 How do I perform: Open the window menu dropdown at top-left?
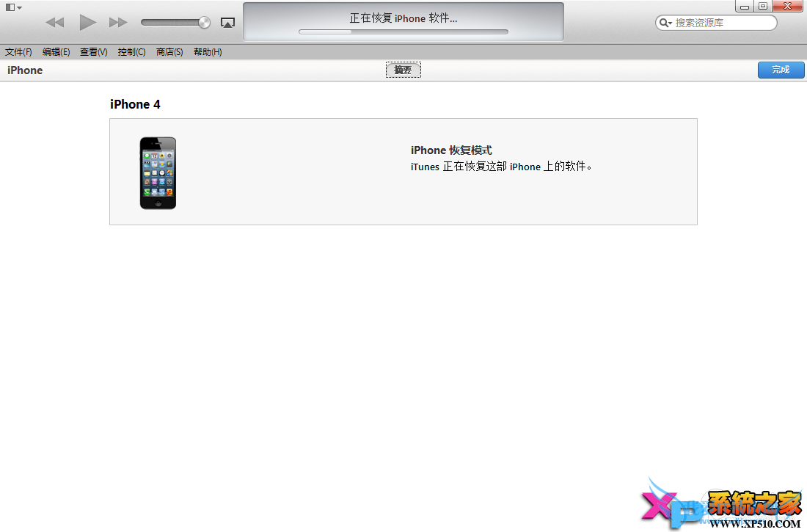pyautogui.click(x=13, y=7)
